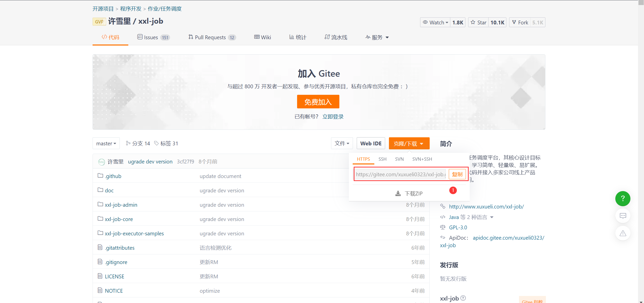Click the 立即登录 login link

coord(333,116)
